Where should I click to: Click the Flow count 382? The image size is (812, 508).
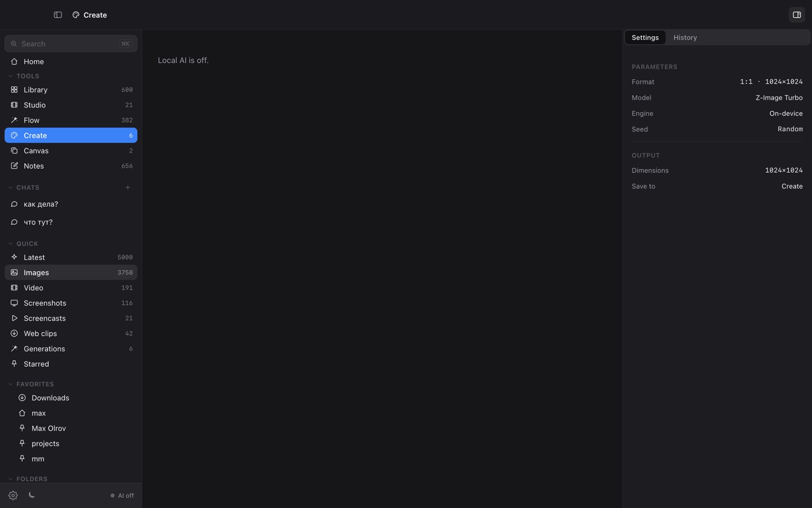pyautogui.click(x=127, y=120)
